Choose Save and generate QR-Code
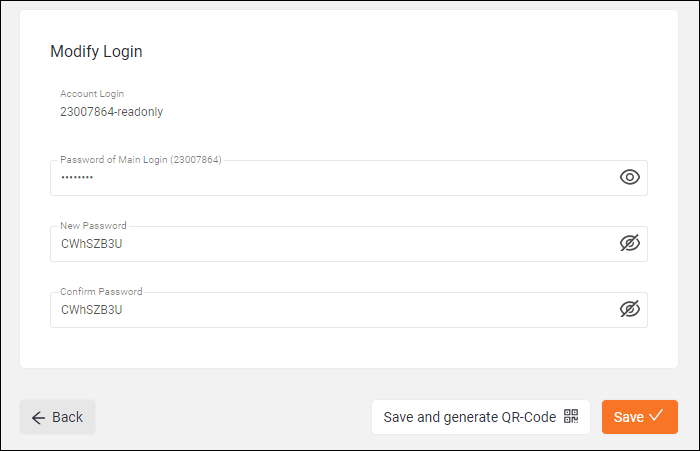 pos(481,417)
